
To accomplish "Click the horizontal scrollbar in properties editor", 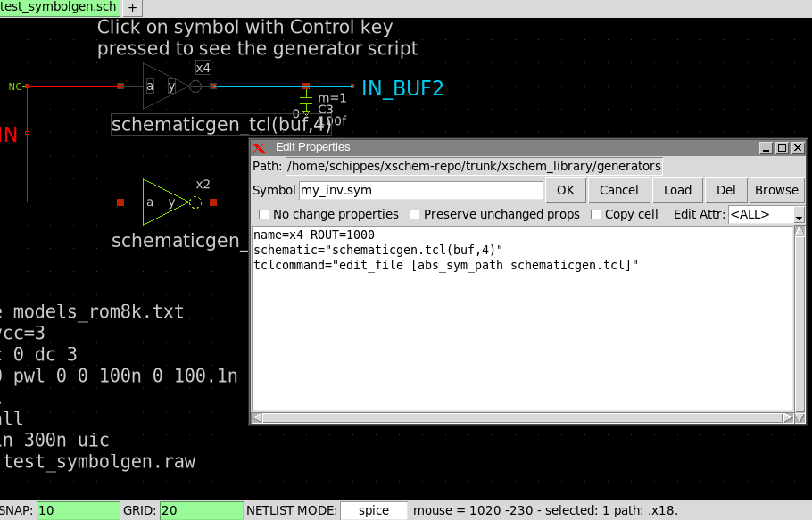I will [521, 417].
